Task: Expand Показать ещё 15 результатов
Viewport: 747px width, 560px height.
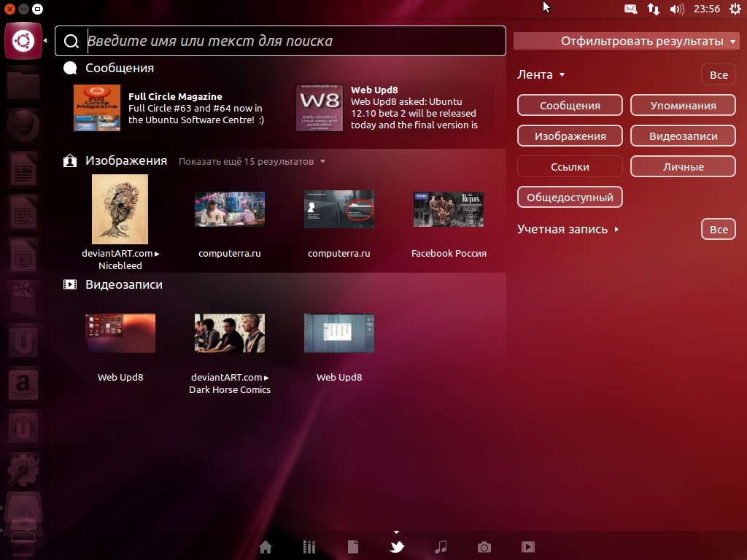Action: [252, 161]
